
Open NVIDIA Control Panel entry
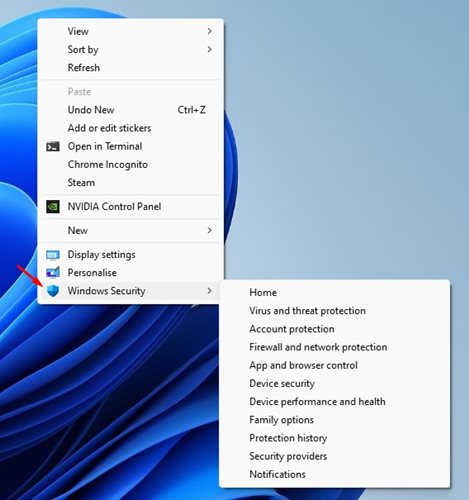(130, 207)
